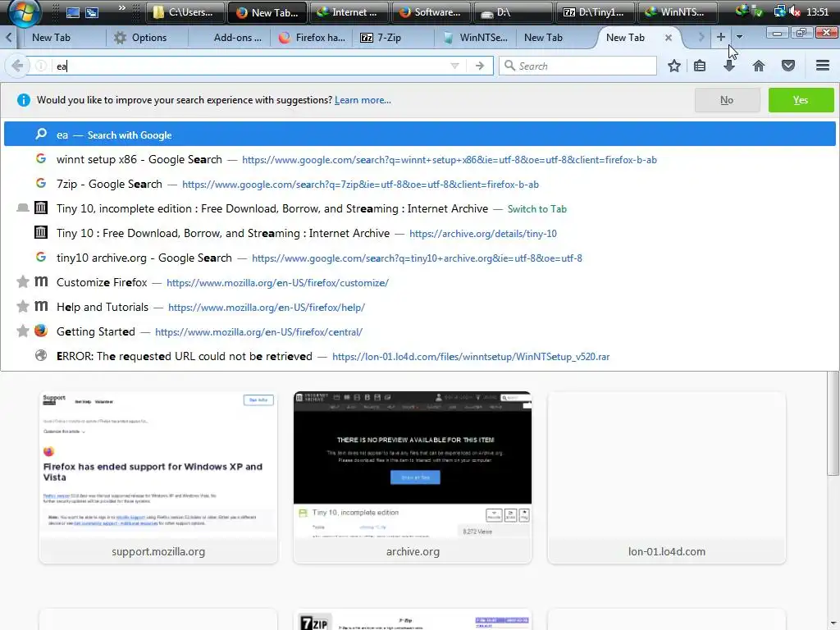
Task: Open Software... Firefox taskbar button
Action: click(430, 12)
